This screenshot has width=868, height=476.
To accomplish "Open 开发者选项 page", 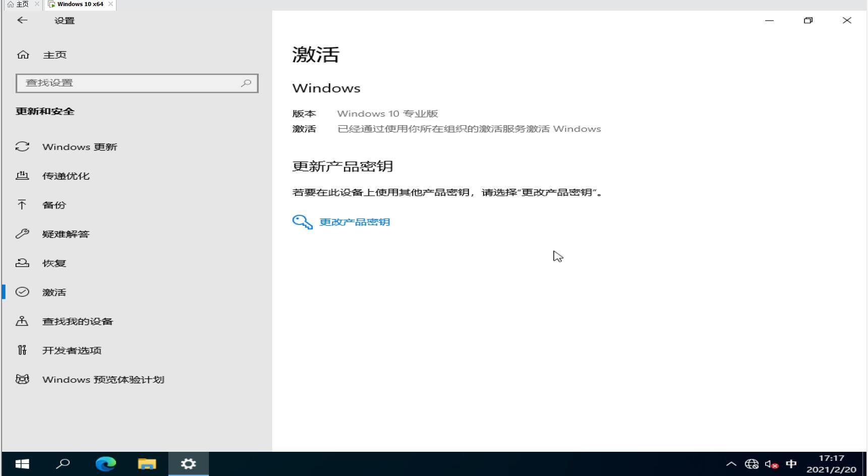I will point(72,350).
